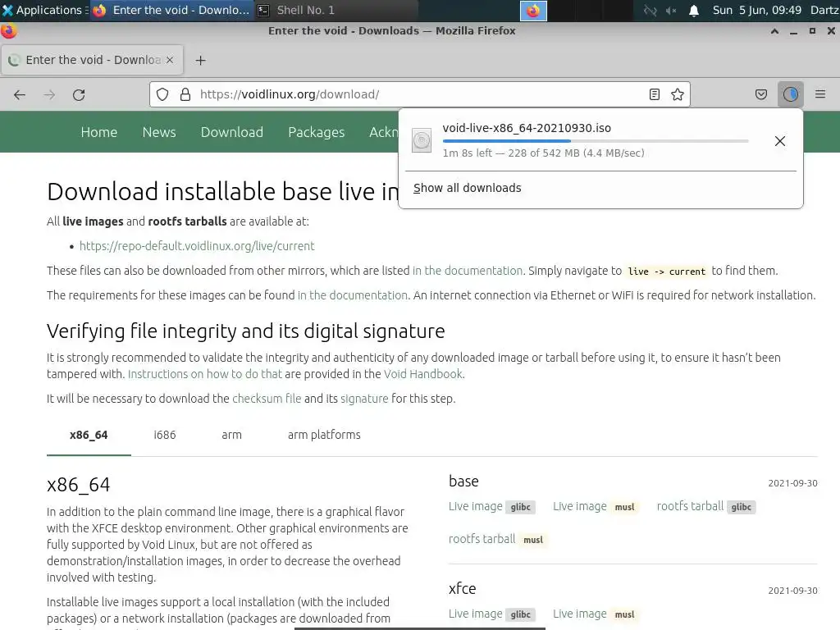Image resolution: width=840 pixels, height=630 pixels.
Task: Click the date and time clock
Action: coord(756,10)
